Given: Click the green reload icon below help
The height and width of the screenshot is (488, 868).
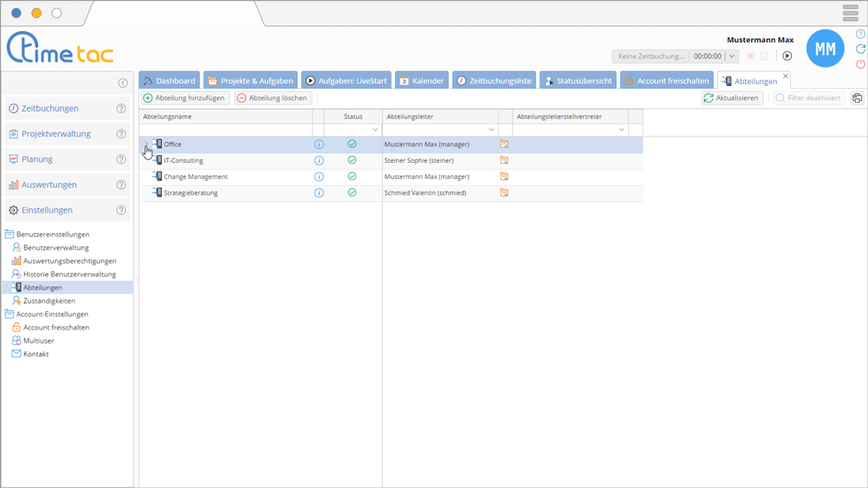Looking at the screenshot, I should [860, 50].
